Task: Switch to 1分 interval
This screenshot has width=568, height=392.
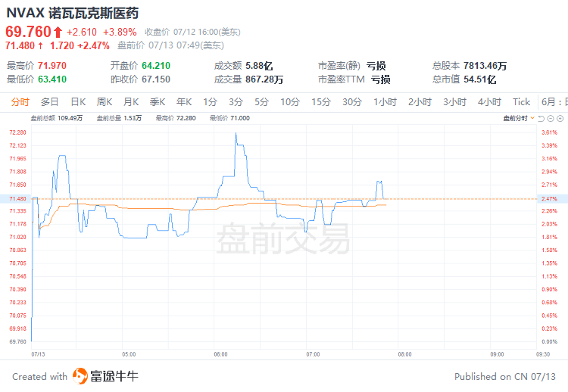Action: 210,102
